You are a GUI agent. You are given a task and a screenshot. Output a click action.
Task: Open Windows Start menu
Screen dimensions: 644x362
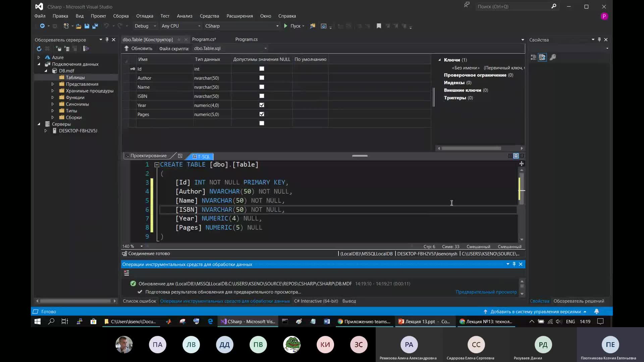tap(38, 321)
